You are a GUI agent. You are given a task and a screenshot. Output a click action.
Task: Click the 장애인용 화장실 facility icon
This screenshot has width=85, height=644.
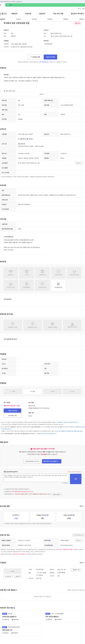click(x=52, y=325)
